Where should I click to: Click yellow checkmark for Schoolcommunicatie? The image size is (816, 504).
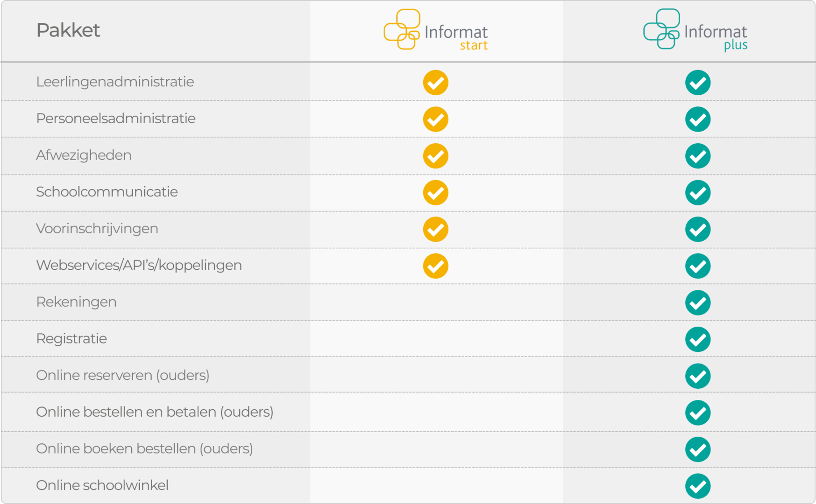(435, 192)
